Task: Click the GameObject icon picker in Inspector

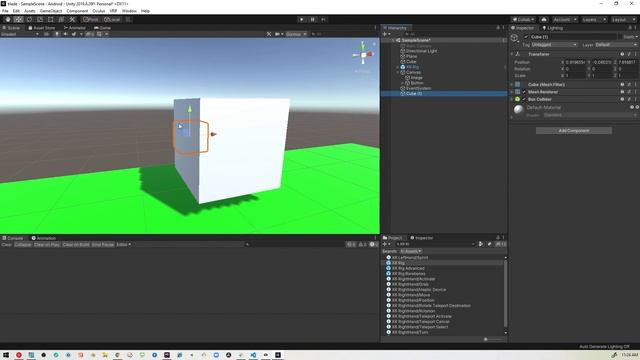Action: coord(515,38)
